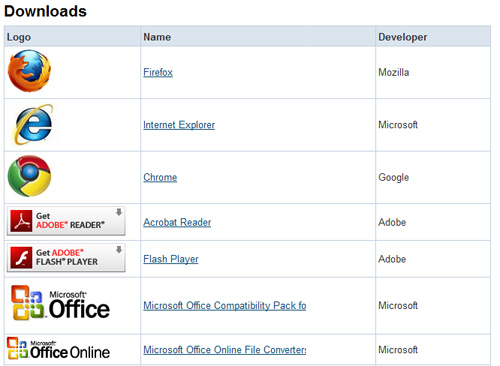Open the Firefox download link

pos(158,72)
